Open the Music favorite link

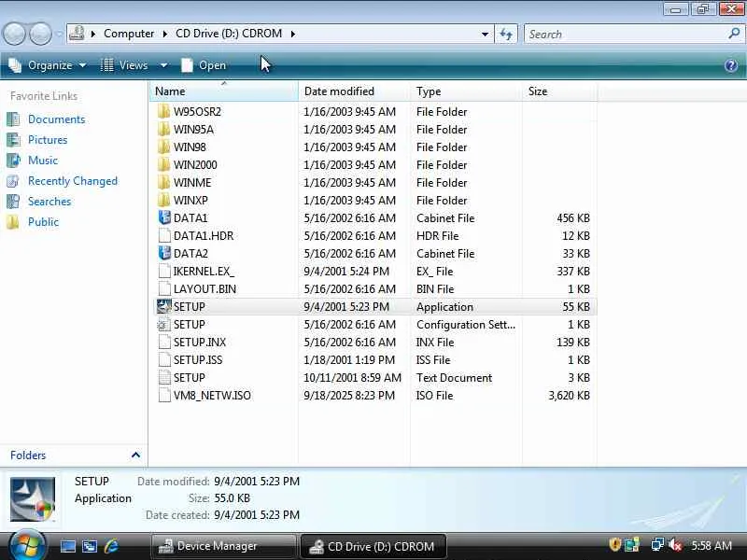pyautogui.click(x=43, y=160)
